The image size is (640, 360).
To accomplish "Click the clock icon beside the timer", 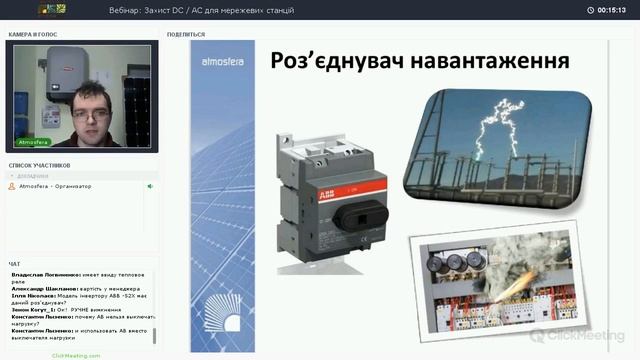I will 590,10.
